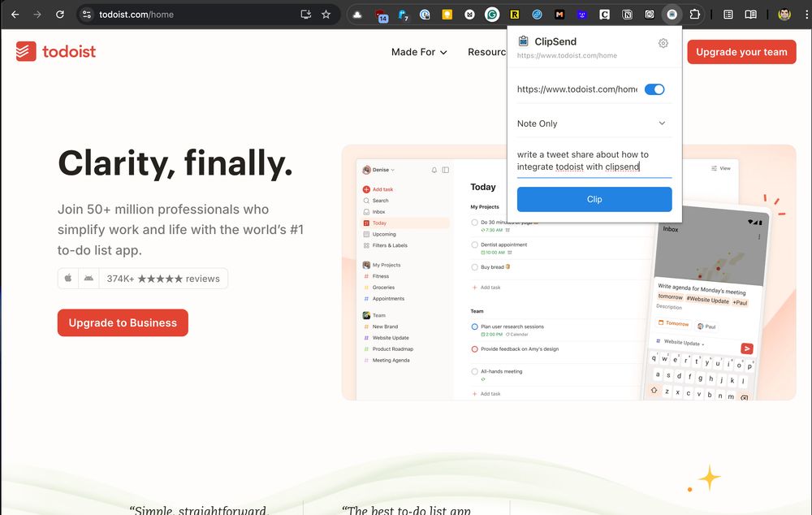Open the yellow Google Keep extension

pyautogui.click(x=447, y=15)
